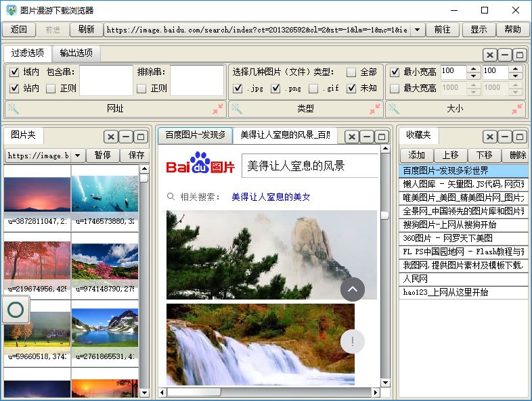Click the Baidu 图片 logo

200,164
